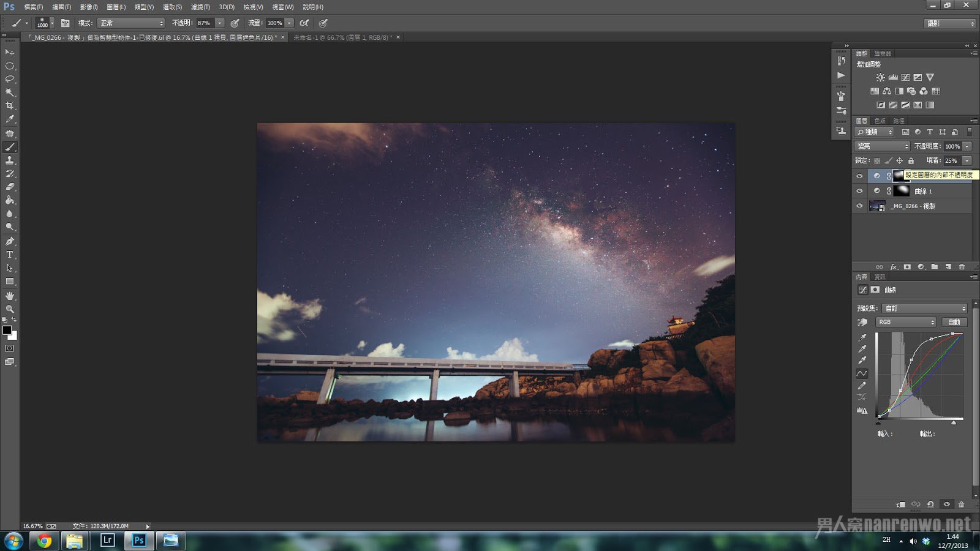Open the 檔案(F) menu
This screenshot has height=551, width=980.
coord(34,7)
